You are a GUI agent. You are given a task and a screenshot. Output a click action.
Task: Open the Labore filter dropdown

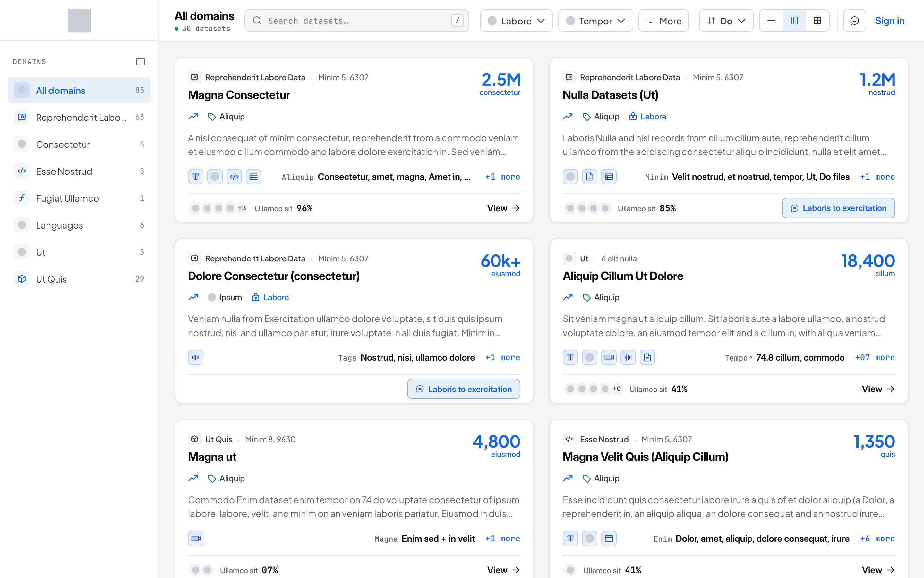[x=516, y=21]
